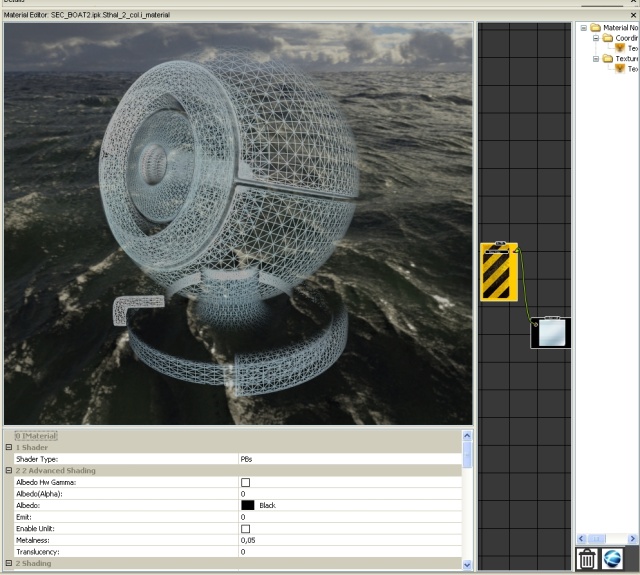Screen dimensions: 640x575
Task: Click the blue globe icon
Action: coord(612,558)
